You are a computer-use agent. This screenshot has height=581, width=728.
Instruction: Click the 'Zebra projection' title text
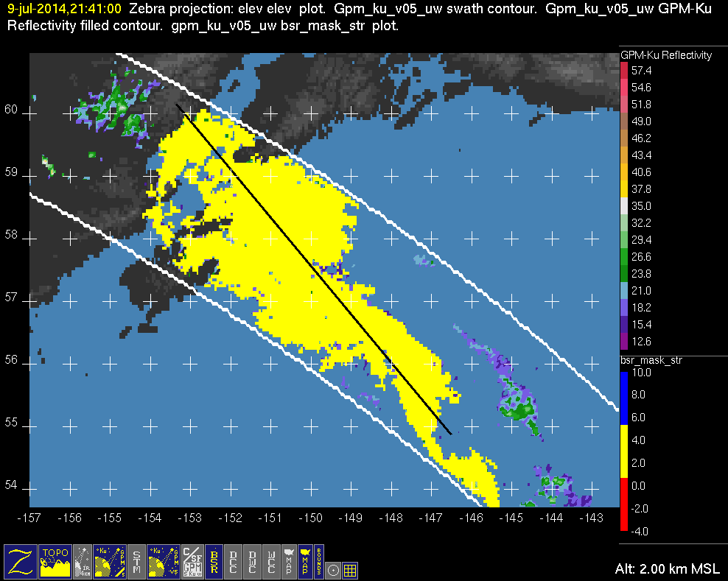[x=180, y=8]
